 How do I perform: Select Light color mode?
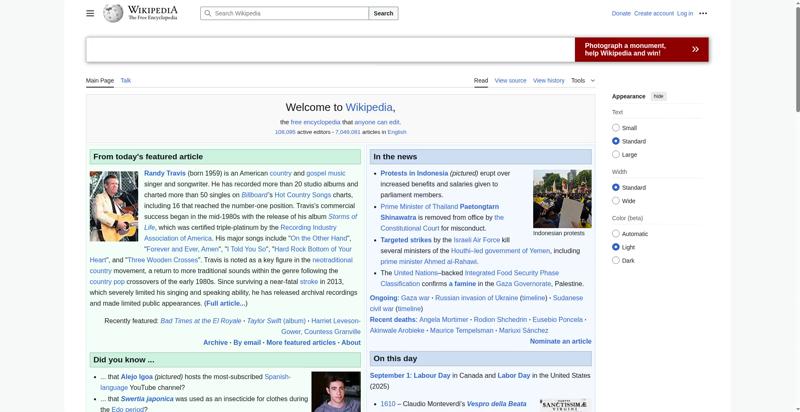click(x=616, y=247)
